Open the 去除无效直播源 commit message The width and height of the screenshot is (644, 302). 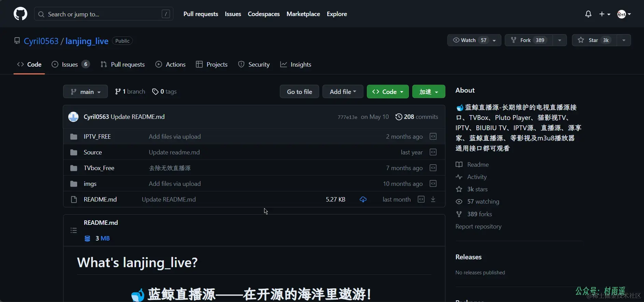coord(170,168)
